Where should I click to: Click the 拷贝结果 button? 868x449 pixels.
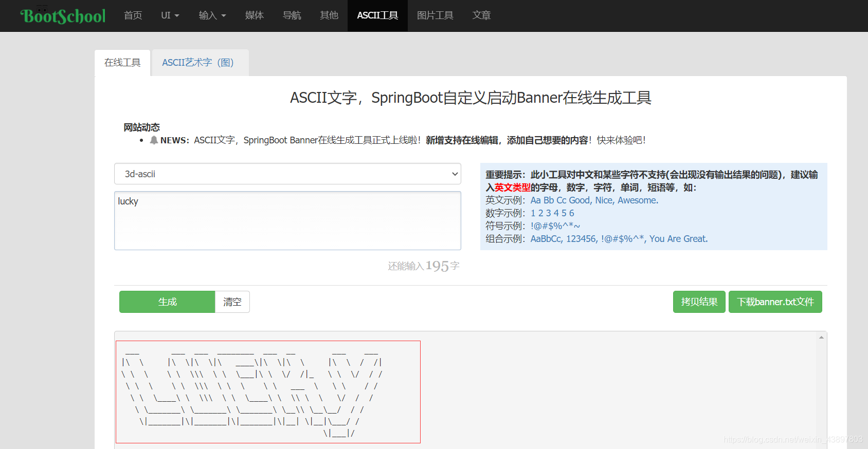699,302
